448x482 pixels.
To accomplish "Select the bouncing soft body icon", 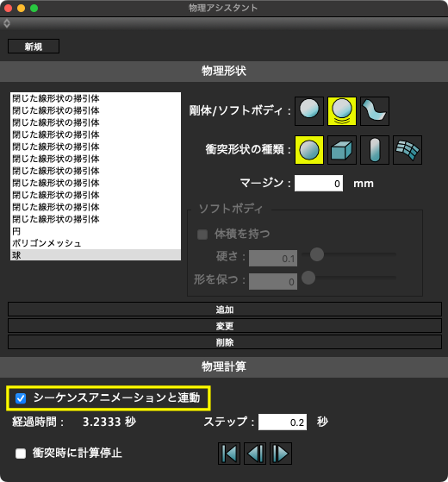I will tap(342, 111).
